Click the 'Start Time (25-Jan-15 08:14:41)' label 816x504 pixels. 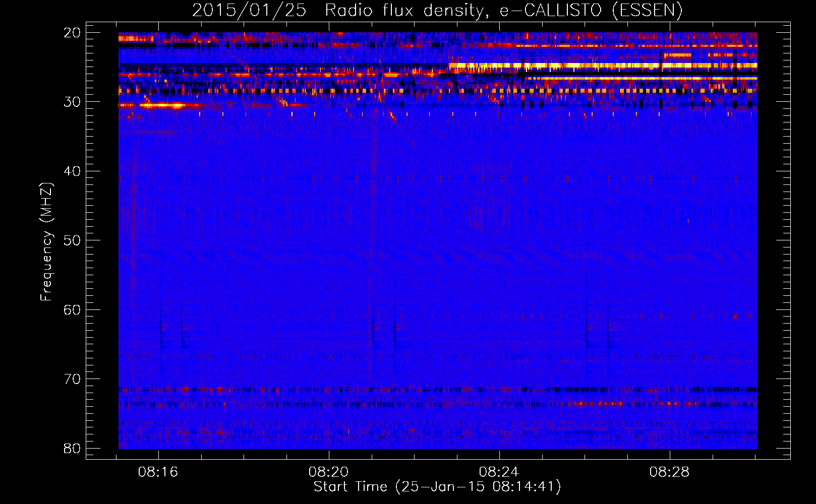(437, 487)
